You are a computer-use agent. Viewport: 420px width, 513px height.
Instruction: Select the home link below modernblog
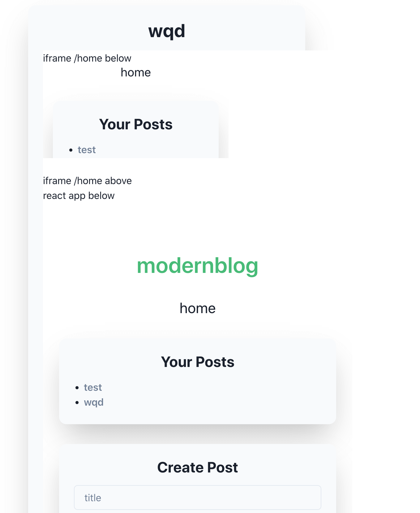(198, 308)
